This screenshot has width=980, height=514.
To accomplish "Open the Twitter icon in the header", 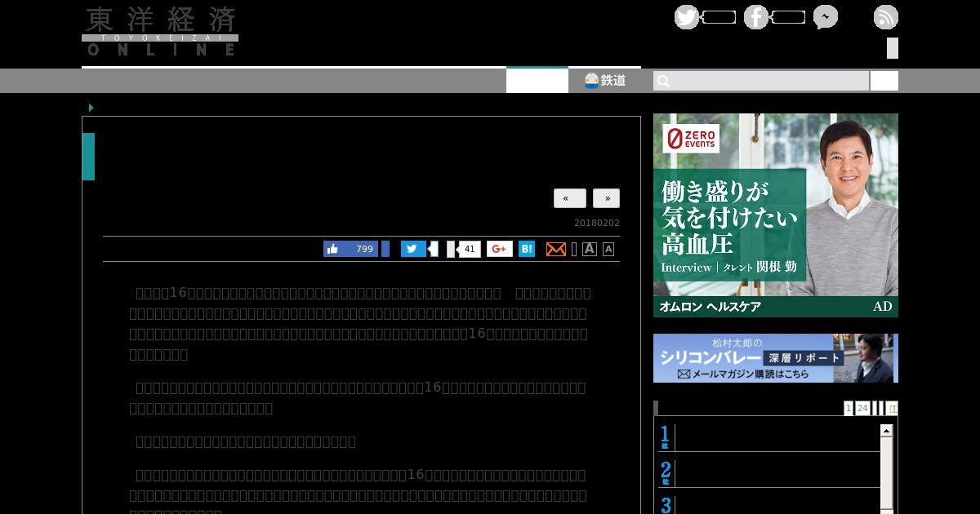I will click(687, 17).
